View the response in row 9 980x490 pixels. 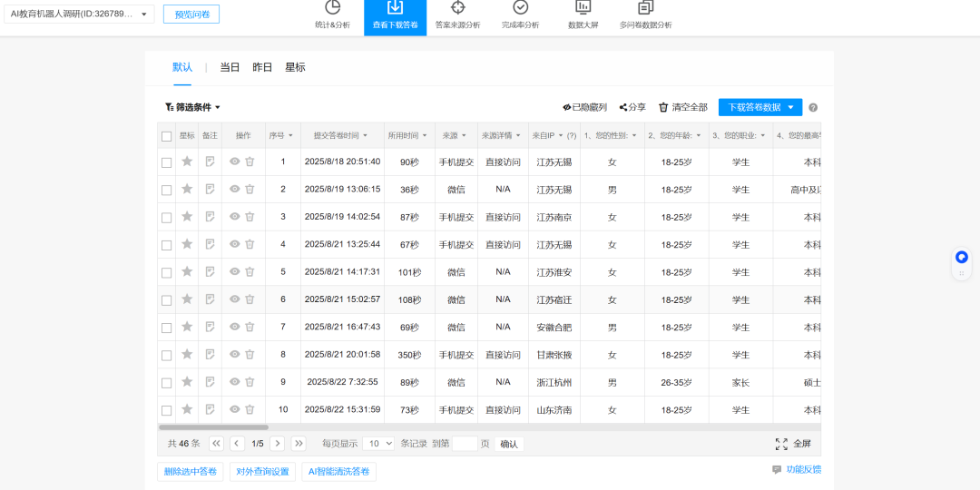click(234, 381)
